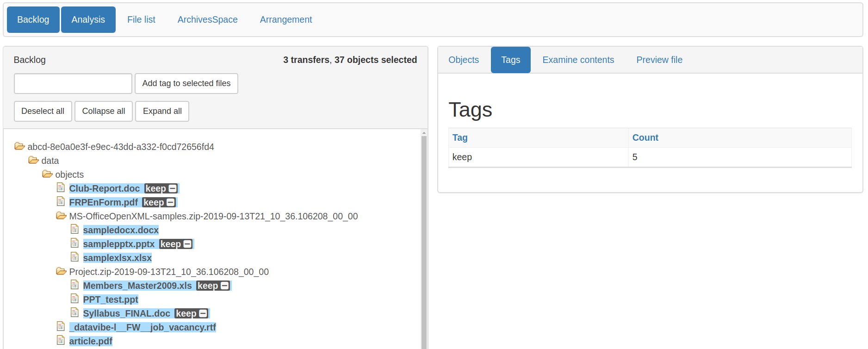Collapse the abcd-8e0a0e3f transfer node
This screenshot has width=868, height=349.
point(19,146)
